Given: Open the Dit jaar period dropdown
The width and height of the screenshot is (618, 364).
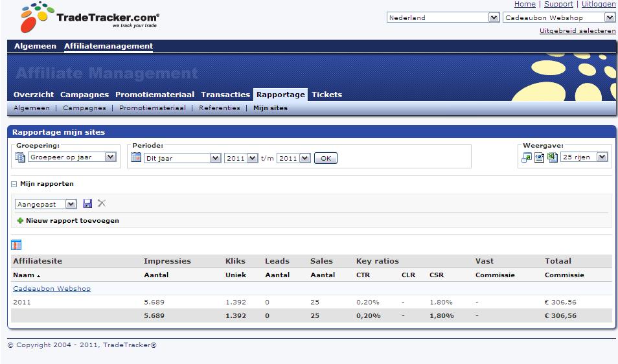Looking at the screenshot, I should point(183,159).
